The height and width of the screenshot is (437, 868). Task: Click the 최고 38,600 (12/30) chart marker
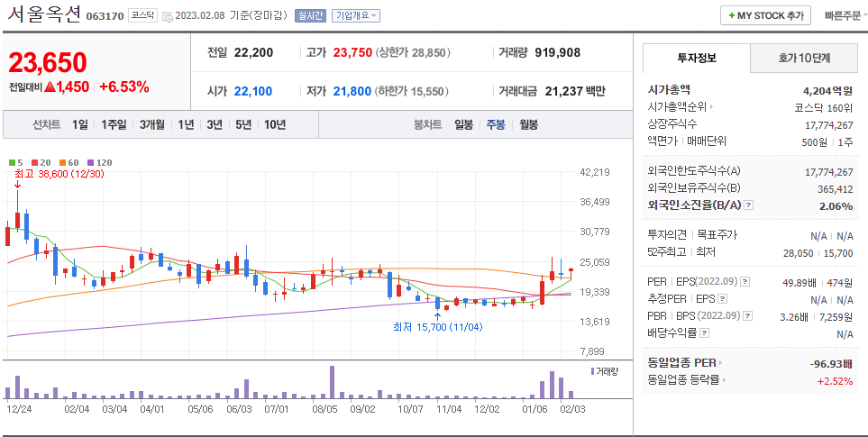pos(59,174)
